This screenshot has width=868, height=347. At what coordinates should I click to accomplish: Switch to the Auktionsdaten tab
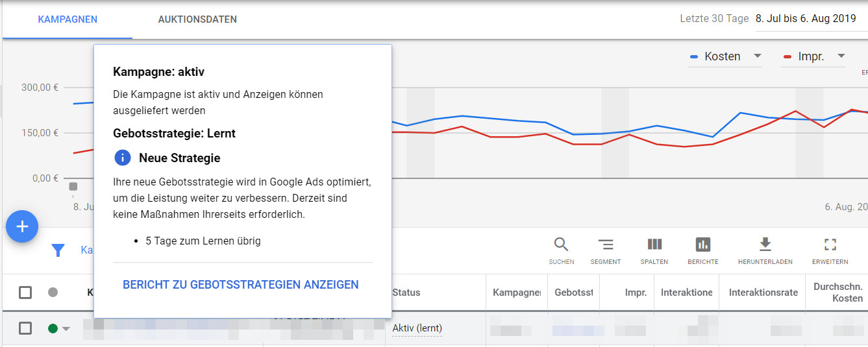(x=197, y=19)
